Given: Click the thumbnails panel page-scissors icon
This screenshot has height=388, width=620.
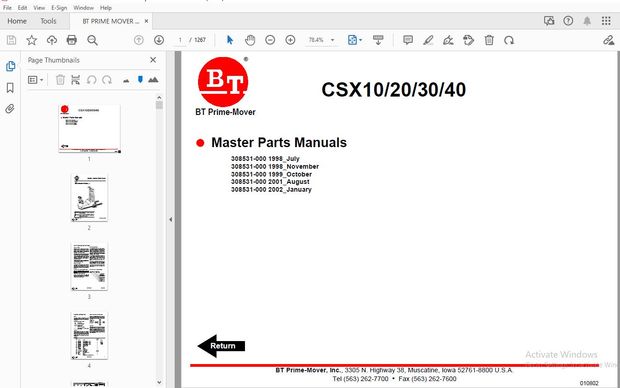Looking at the screenshot, I should click(x=75, y=80).
